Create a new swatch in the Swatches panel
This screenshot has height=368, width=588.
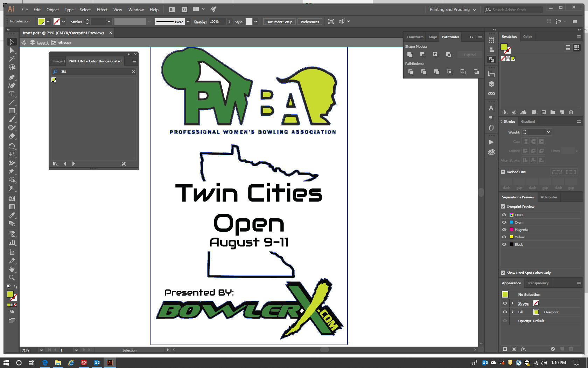562,112
